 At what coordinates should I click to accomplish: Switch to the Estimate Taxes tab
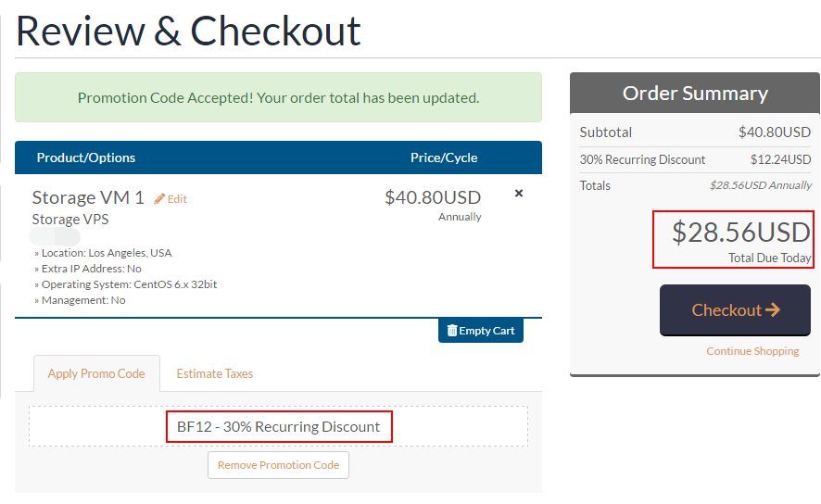(215, 373)
